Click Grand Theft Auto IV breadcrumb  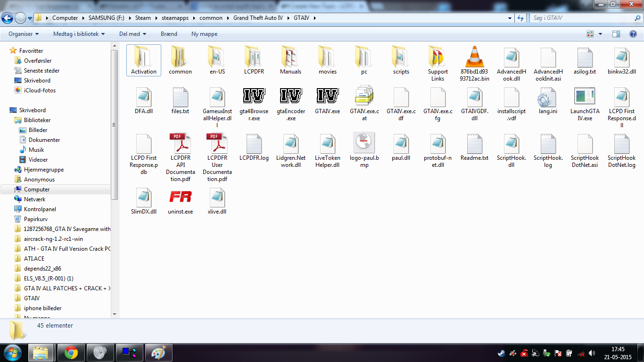(257, 18)
